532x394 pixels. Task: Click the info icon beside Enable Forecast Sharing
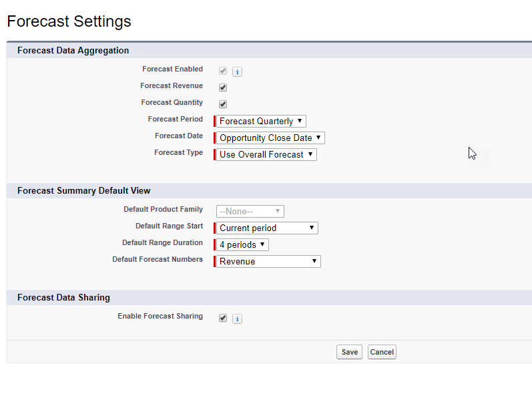click(238, 319)
